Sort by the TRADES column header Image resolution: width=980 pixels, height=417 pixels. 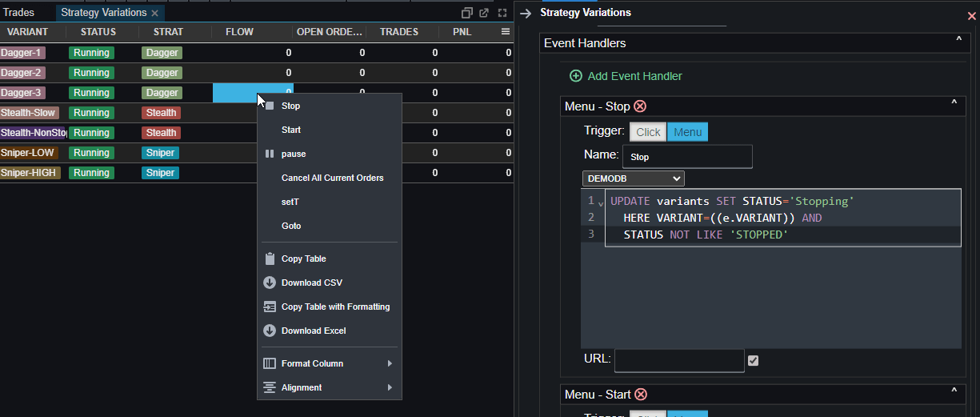(399, 32)
